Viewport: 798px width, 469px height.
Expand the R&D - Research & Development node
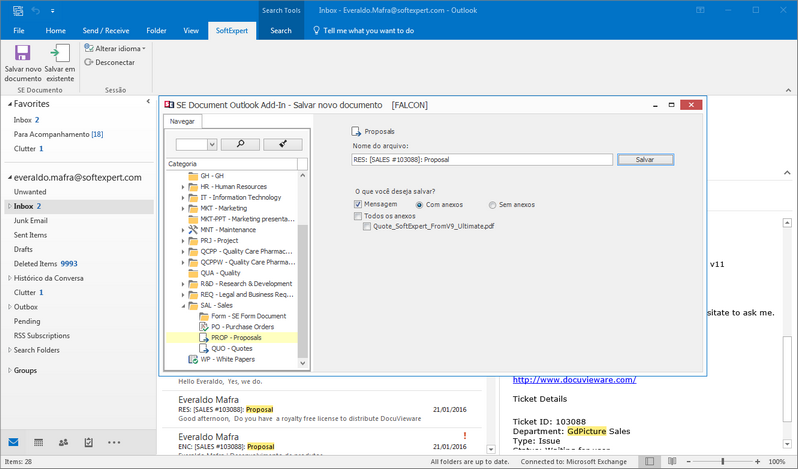click(x=183, y=284)
